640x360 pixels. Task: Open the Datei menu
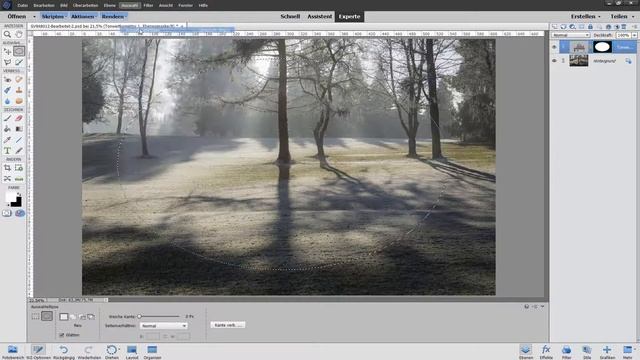tap(22, 5)
